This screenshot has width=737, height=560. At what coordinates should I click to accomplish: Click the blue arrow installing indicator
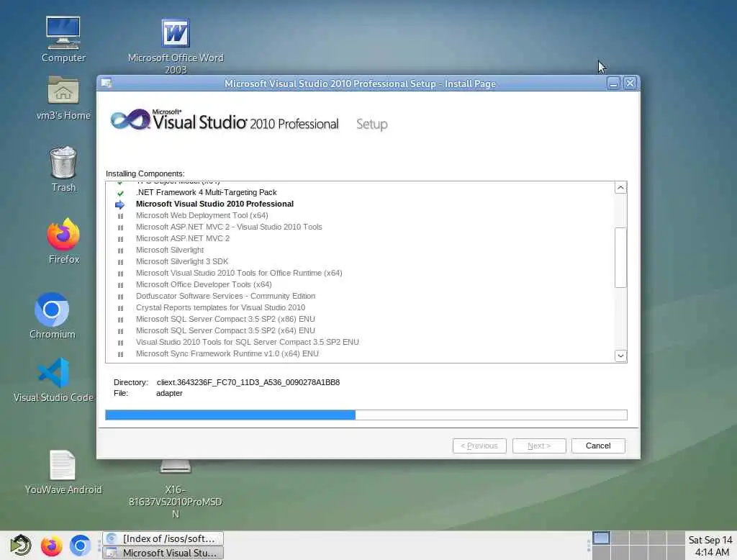[120, 204]
